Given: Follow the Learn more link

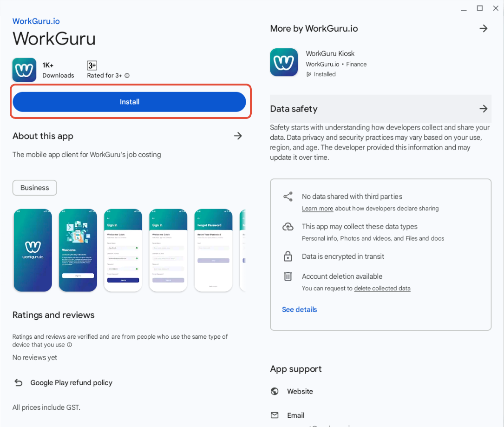Looking at the screenshot, I should coord(317,208).
